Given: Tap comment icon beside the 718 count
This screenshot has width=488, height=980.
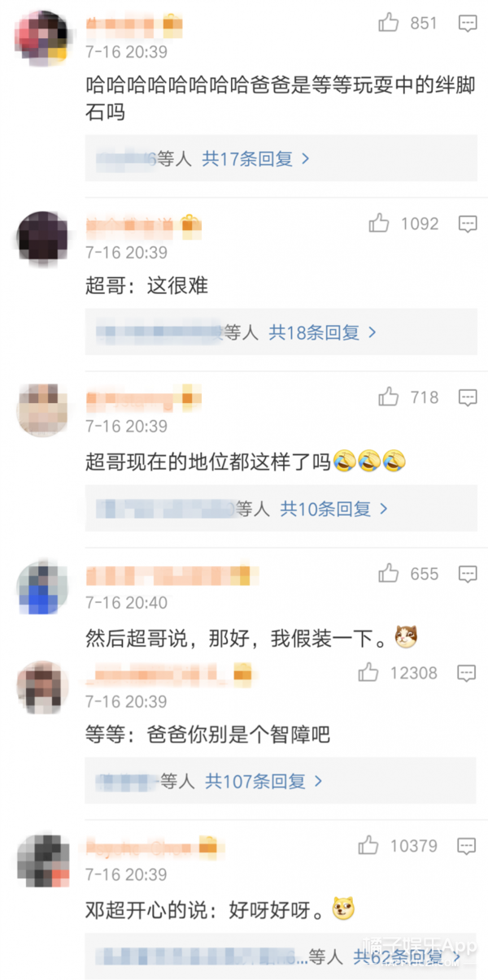Looking at the screenshot, I should tap(468, 397).
